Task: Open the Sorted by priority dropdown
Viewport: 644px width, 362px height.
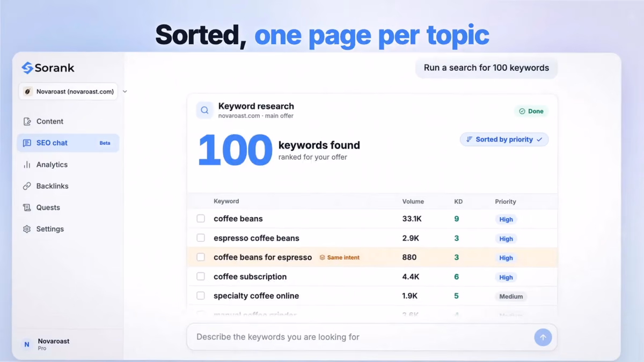Action: pyautogui.click(x=504, y=139)
